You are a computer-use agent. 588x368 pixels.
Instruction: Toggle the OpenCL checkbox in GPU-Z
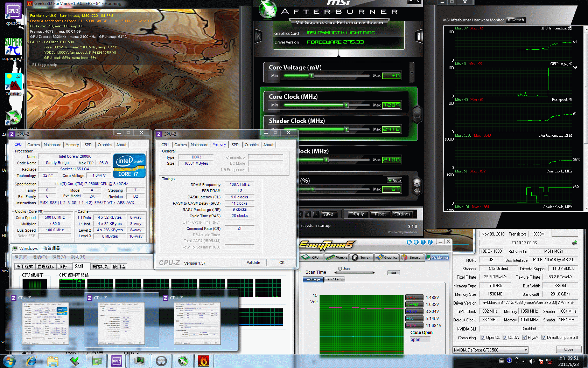coord(483,338)
